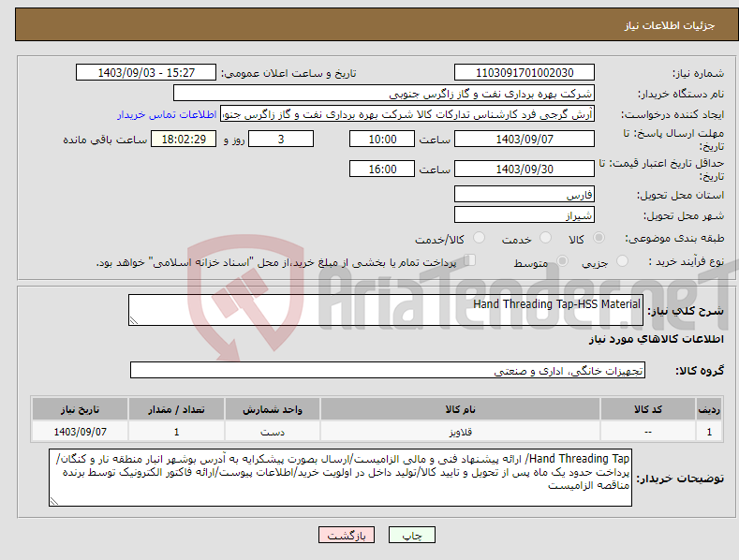This screenshot has height=560, width=739.
Task: Click the اطلاعات کالاهای مورد نیاز section heading
Action: (656, 339)
